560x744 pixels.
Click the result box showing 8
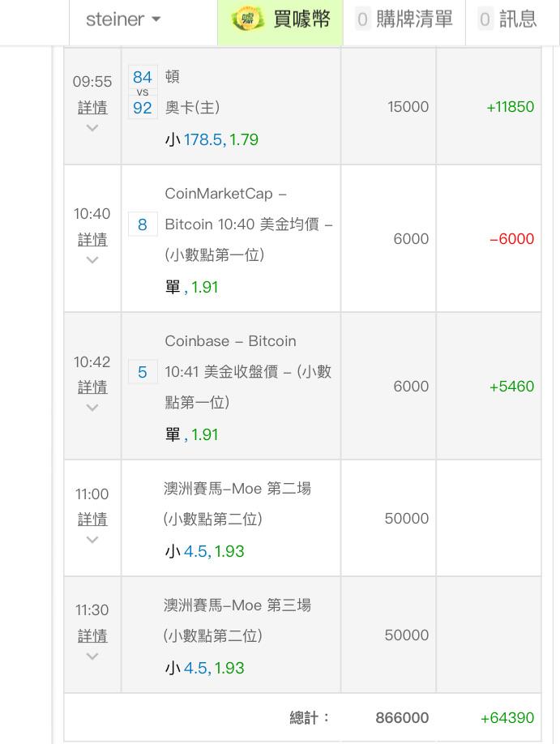143,224
